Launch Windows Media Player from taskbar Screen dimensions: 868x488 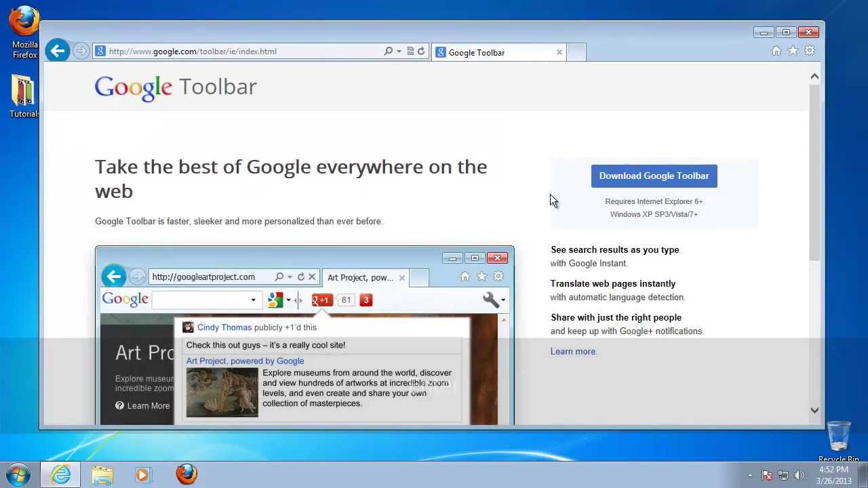pos(143,474)
